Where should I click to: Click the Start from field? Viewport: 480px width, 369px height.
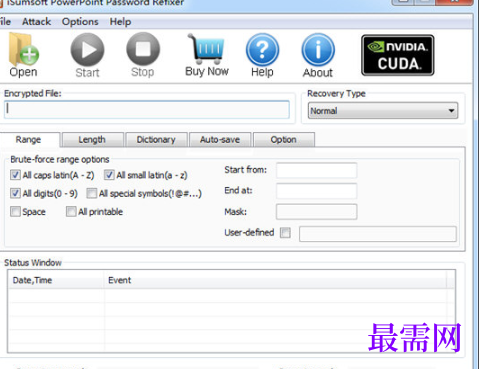tap(316, 170)
